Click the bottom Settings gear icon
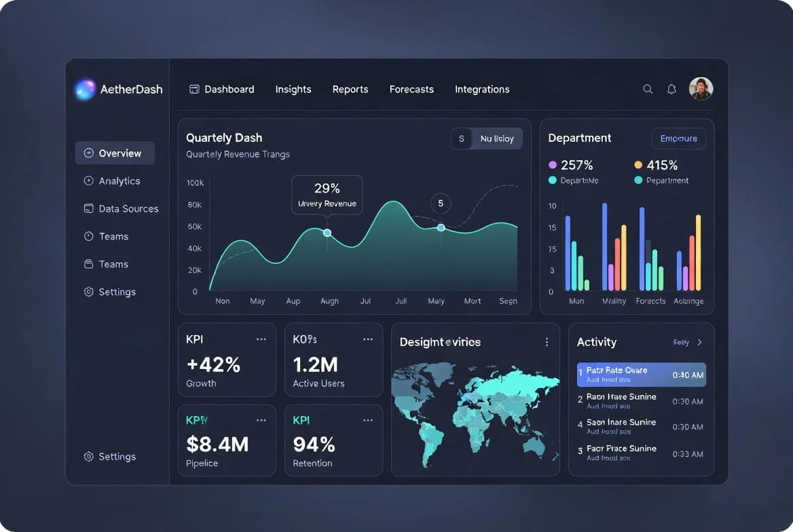This screenshot has height=532, width=793. (x=88, y=457)
